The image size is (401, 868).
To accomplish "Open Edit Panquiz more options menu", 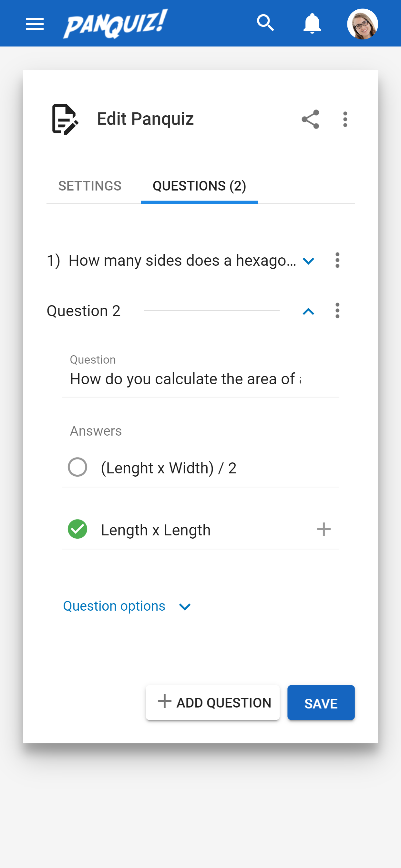I will 345,119.
